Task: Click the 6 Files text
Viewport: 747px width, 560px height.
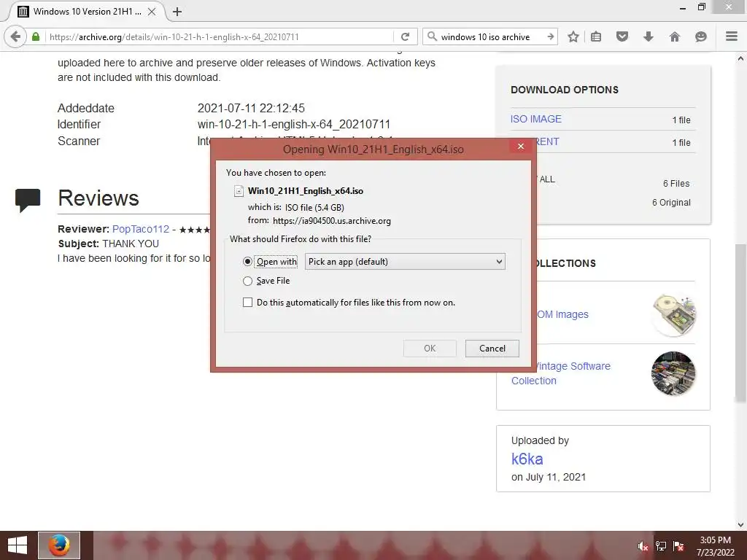Action: [x=676, y=183]
